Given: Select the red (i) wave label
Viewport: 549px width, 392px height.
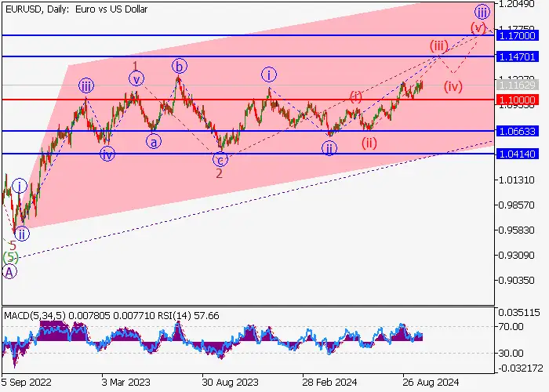Looking at the screenshot, I should click(356, 96).
